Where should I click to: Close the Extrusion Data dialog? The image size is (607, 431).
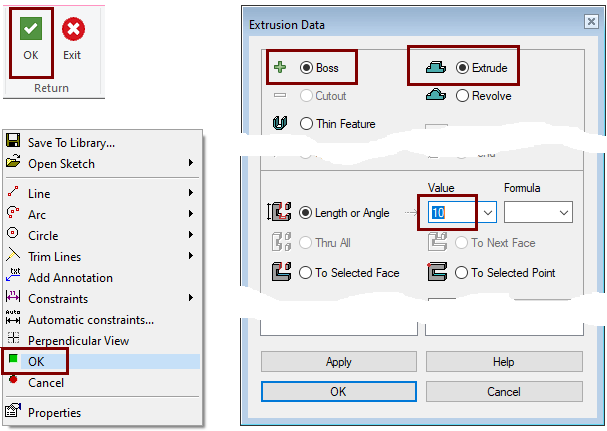(x=590, y=24)
